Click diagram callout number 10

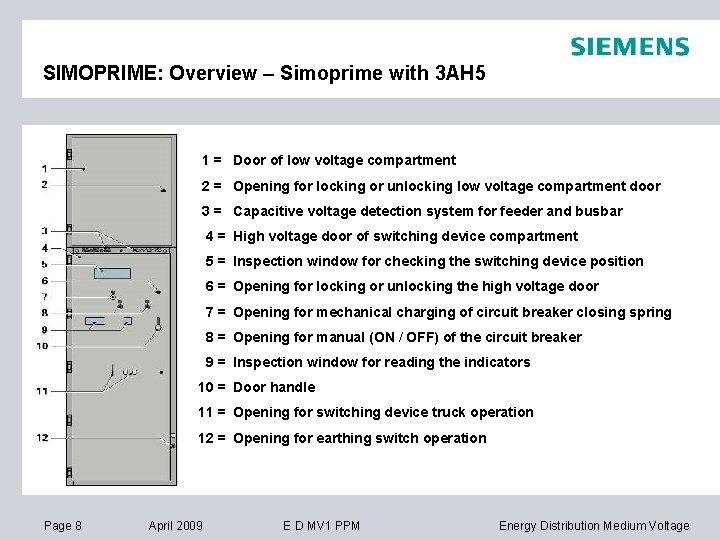(42, 346)
